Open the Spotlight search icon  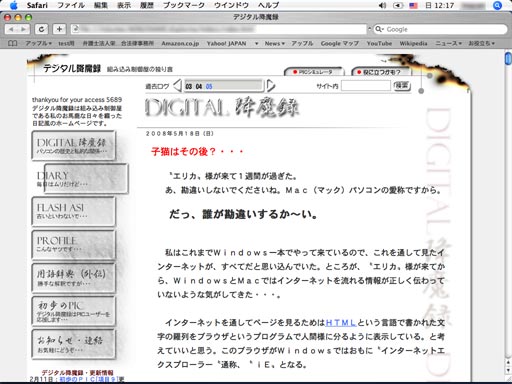pos(497,5)
